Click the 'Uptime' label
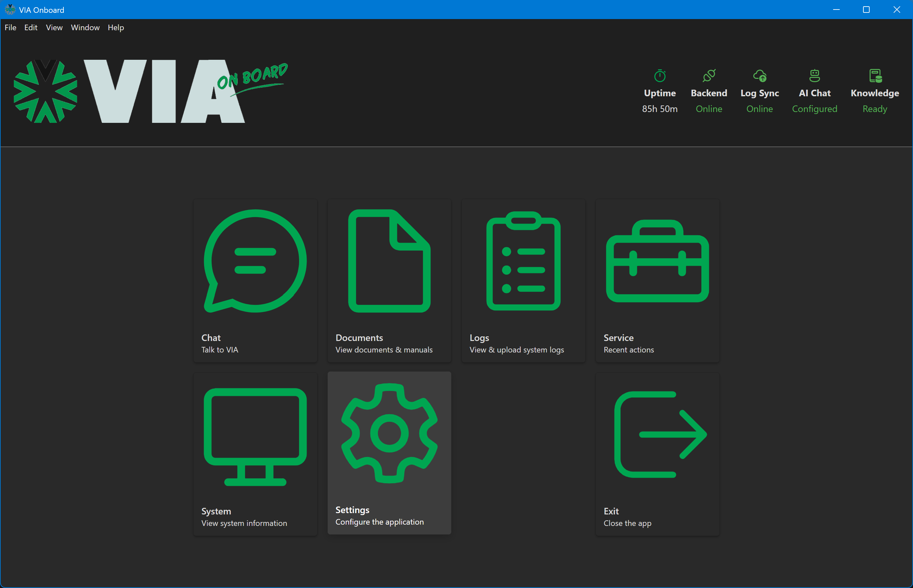The width and height of the screenshot is (913, 588). pos(660,93)
